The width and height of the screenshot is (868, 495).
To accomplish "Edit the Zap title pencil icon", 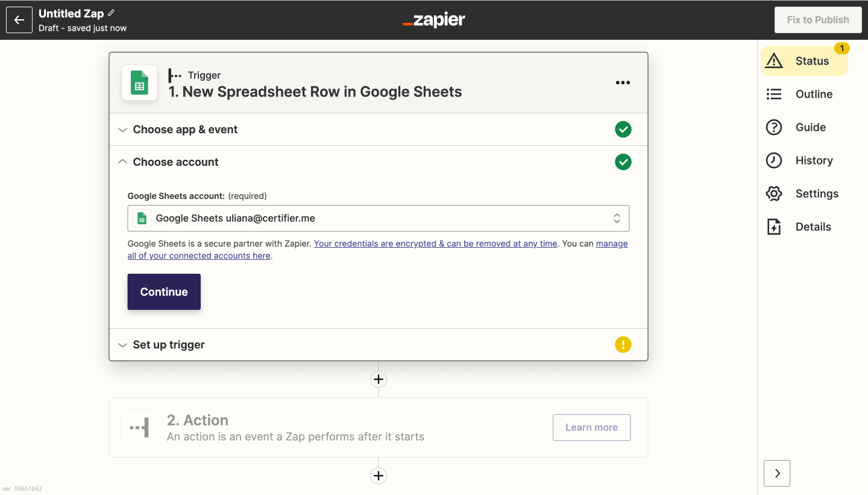I will (111, 13).
